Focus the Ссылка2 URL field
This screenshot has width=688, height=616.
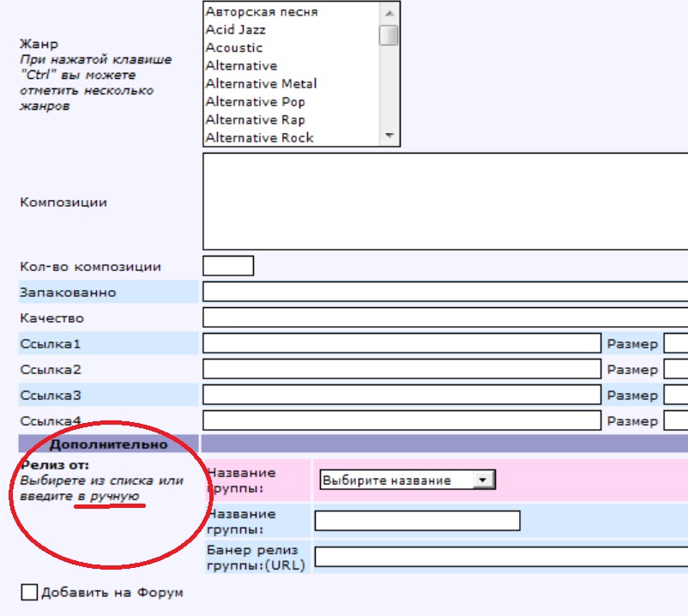(402, 369)
